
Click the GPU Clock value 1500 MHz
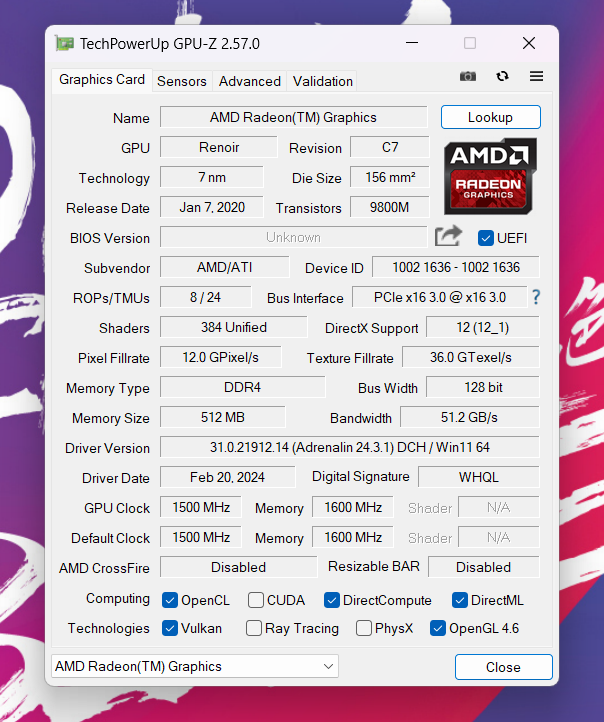[201, 507]
